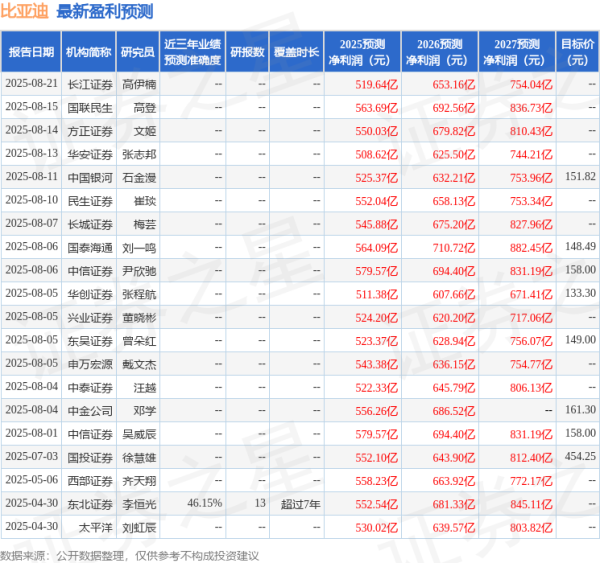
Task: Click the 民生证券 institution cell
Action: click(90, 201)
